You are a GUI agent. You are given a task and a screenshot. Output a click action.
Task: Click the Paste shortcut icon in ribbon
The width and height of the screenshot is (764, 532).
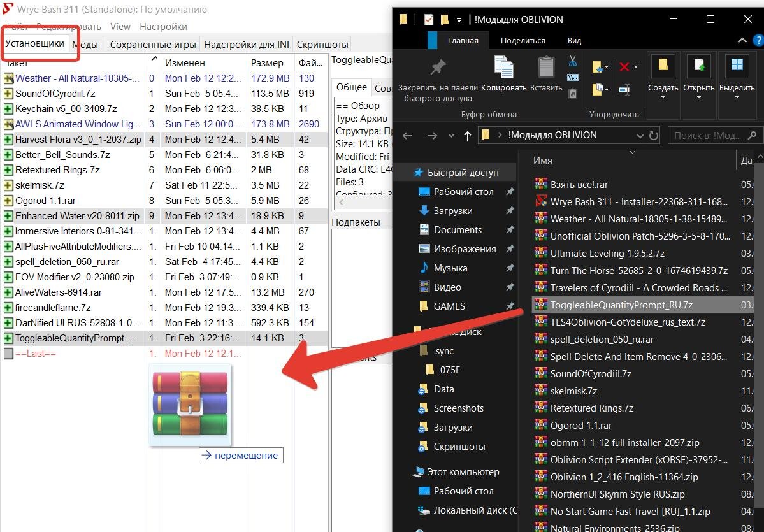[573, 92]
